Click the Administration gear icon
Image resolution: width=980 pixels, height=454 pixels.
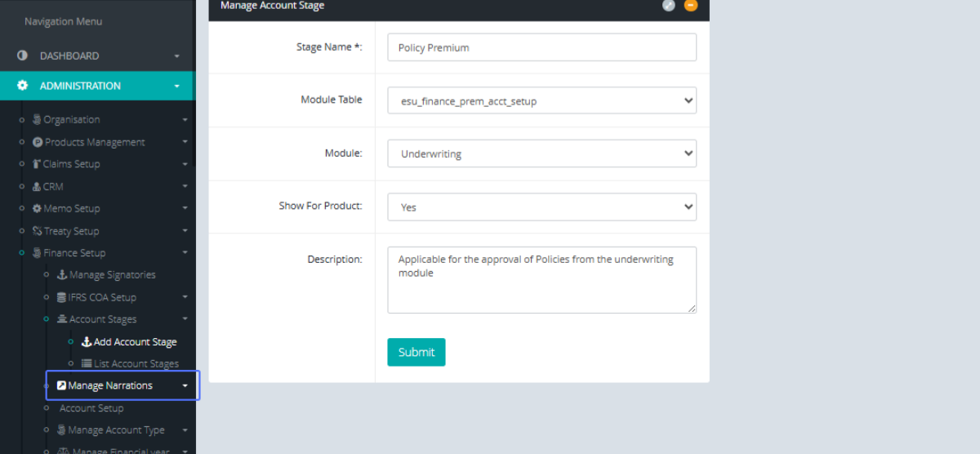pos(22,86)
